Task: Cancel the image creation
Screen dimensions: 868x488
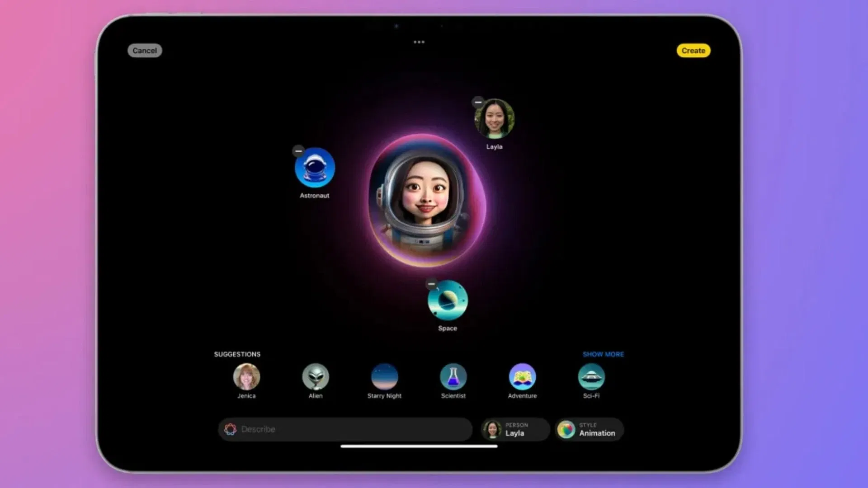Action: coord(145,51)
